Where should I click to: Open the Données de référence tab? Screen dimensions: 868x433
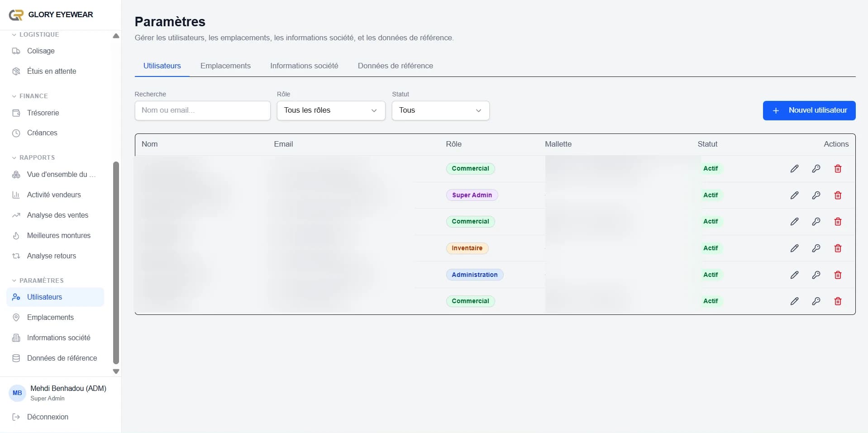pos(395,66)
